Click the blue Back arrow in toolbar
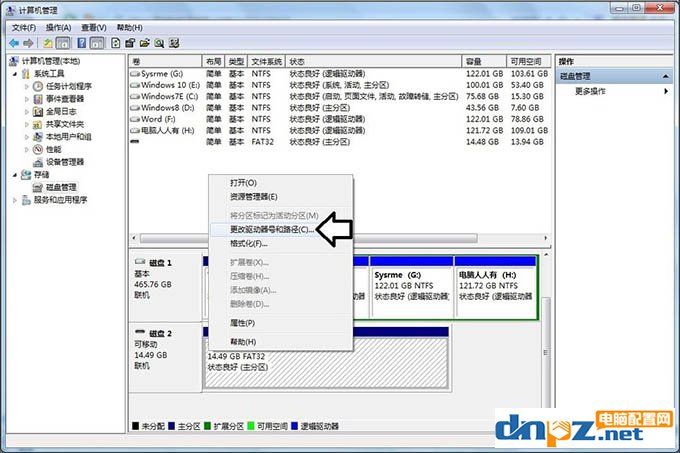The height and width of the screenshot is (453, 680). (14, 43)
